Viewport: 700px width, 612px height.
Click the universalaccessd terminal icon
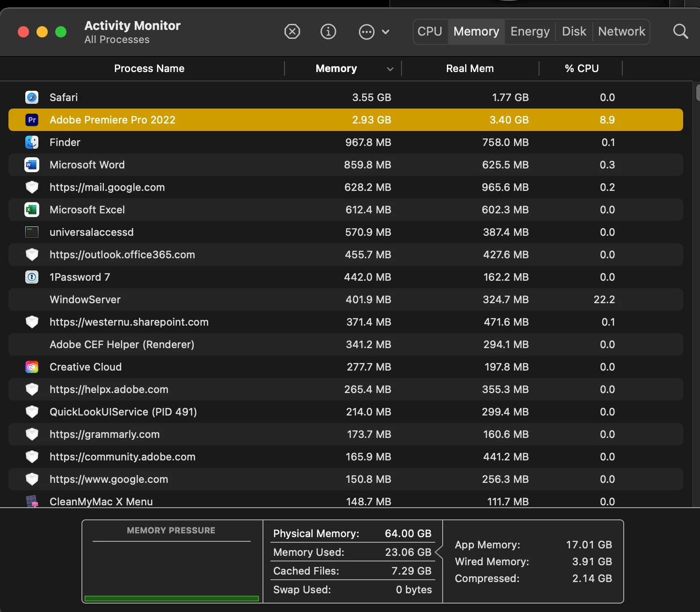pos(32,232)
